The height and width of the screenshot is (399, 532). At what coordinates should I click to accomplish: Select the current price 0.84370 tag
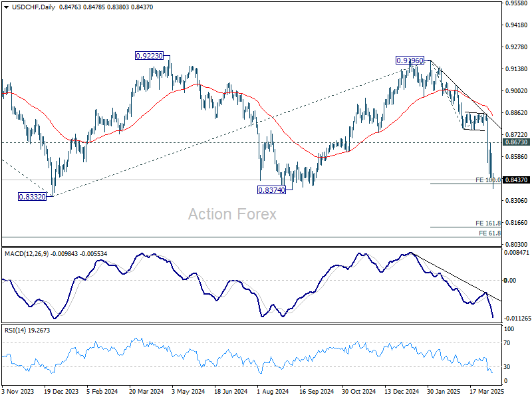click(x=517, y=180)
